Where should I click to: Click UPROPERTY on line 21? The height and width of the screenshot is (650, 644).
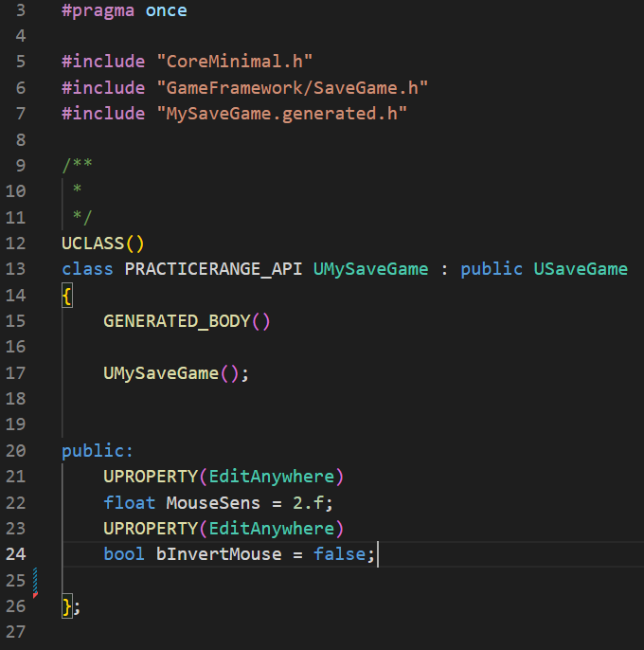pos(151,477)
